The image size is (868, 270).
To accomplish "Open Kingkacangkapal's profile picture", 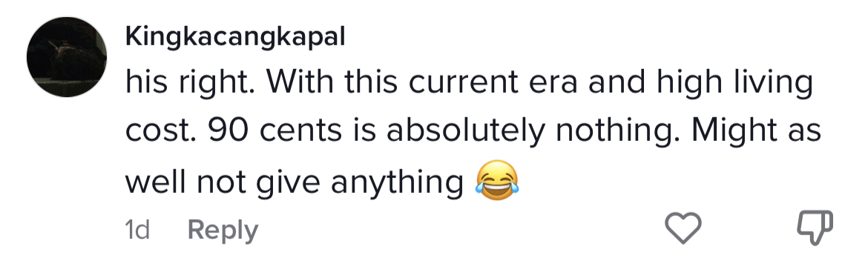I will tap(67, 56).
